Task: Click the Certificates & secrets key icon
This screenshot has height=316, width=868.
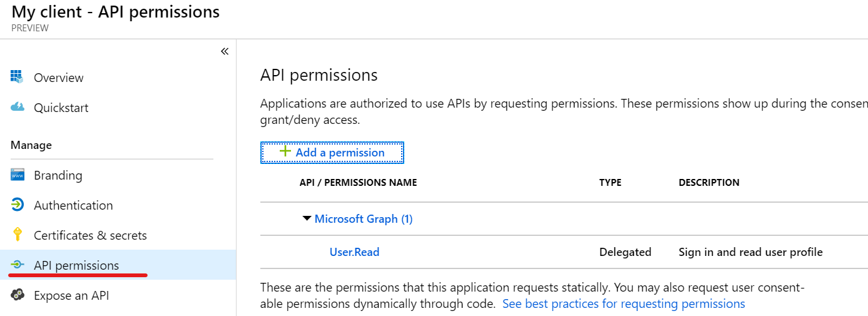Action: pos(18,235)
